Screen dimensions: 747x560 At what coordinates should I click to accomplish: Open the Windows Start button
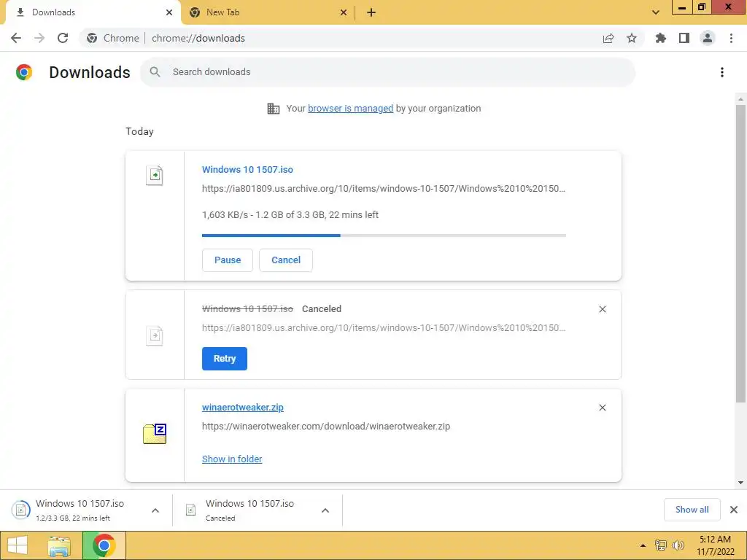tap(18, 545)
